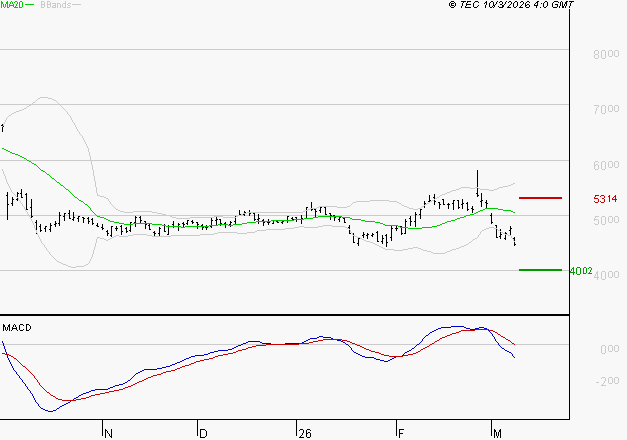Click the 7000 price axis label

606,109
